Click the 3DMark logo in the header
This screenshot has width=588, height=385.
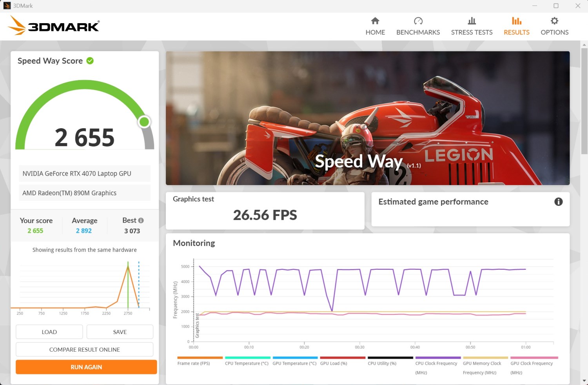54,25
